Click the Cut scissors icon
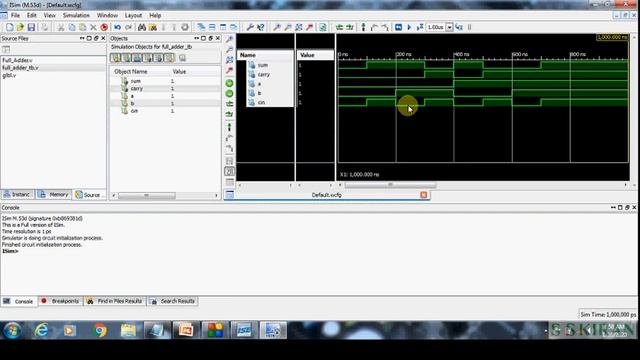The width and height of the screenshot is (640, 360). pos(61,27)
